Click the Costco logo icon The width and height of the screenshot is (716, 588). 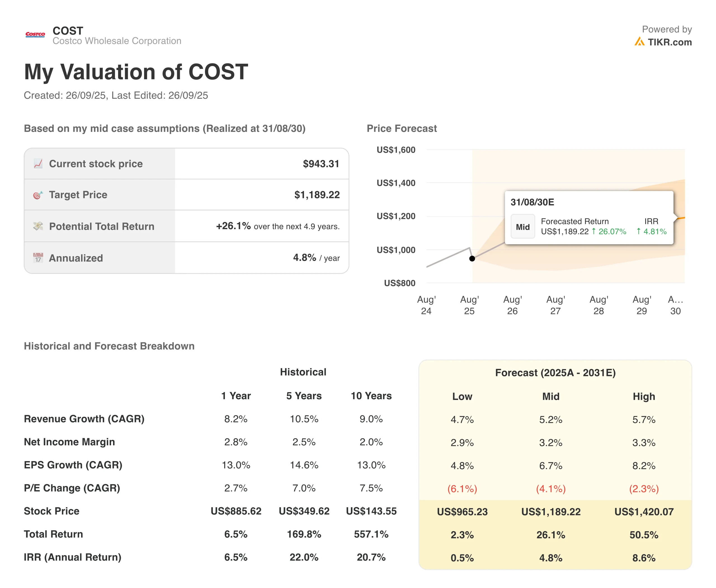pyautogui.click(x=35, y=35)
